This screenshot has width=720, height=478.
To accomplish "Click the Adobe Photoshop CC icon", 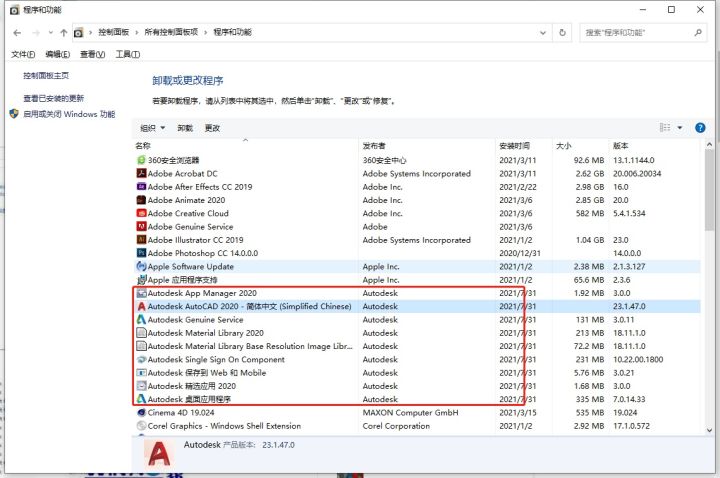I will pos(141,253).
